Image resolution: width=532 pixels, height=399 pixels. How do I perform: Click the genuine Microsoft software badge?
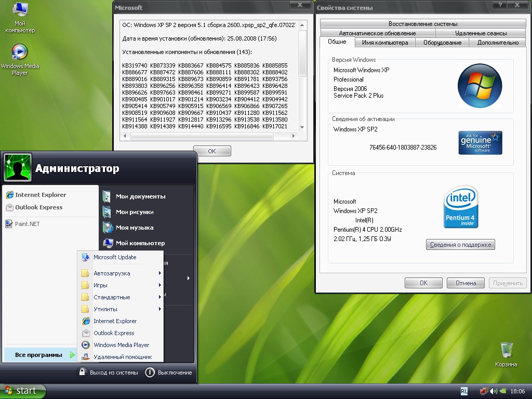[x=480, y=143]
